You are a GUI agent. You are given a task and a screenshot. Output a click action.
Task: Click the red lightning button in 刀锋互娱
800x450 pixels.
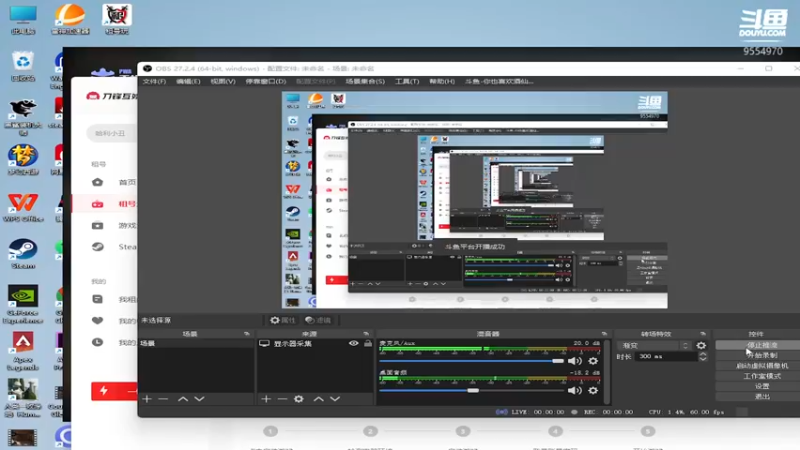[x=114, y=391]
